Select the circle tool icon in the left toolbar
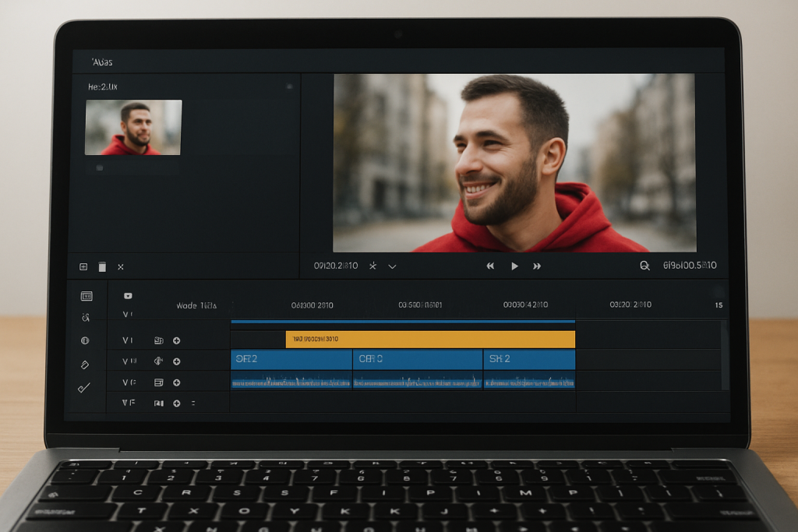The height and width of the screenshot is (532, 798). (85, 340)
